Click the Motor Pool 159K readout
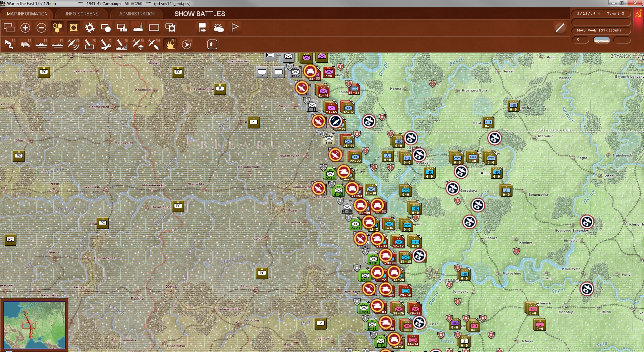 coord(601,30)
